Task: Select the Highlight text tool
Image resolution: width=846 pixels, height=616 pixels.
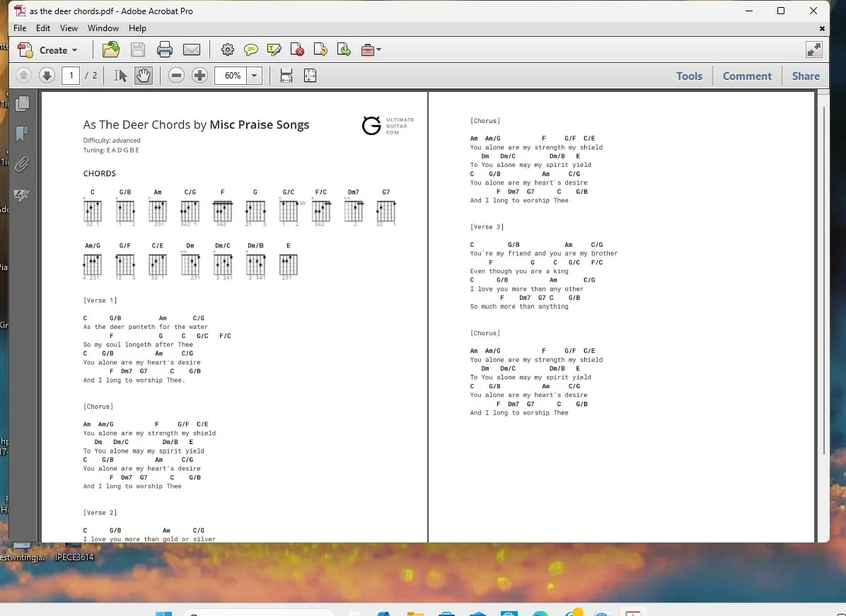Action: click(274, 50)
